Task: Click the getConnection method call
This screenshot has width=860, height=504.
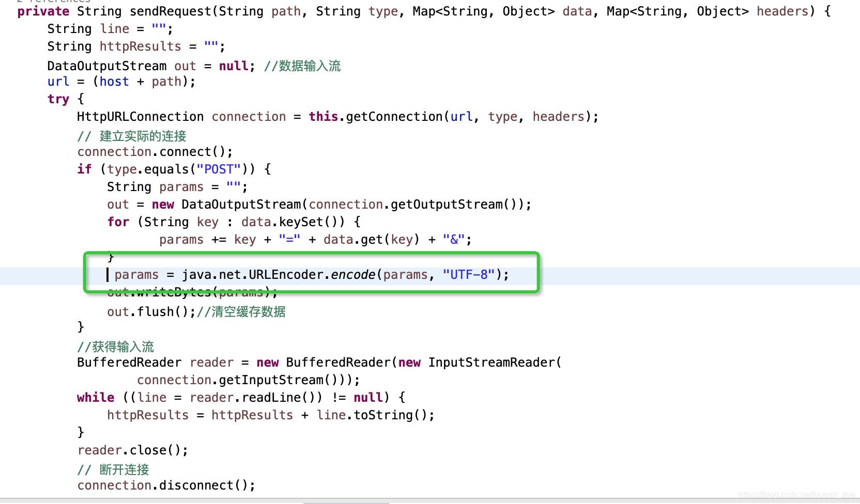Action: click(x=394, y=117)
